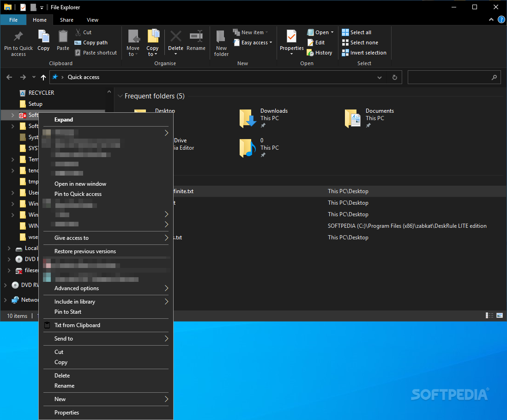Open the Downloads folder
Viewport: 507px width, 420px height.
(264, 118)
